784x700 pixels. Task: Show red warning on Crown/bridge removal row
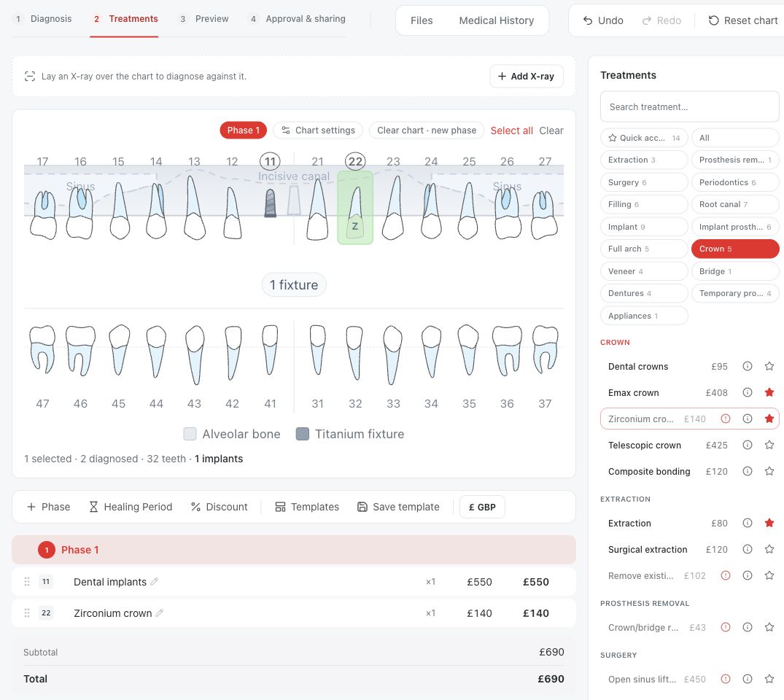(x=725, y=627)
